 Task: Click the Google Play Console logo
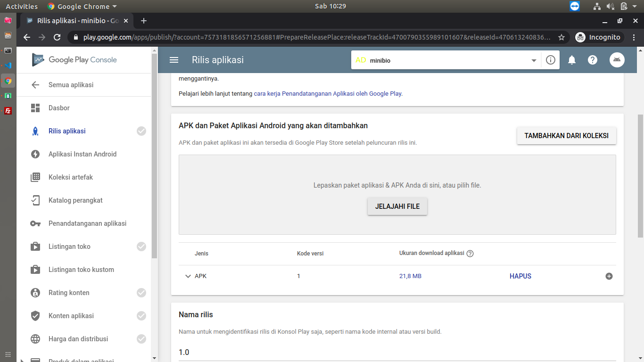pos(74,60)
